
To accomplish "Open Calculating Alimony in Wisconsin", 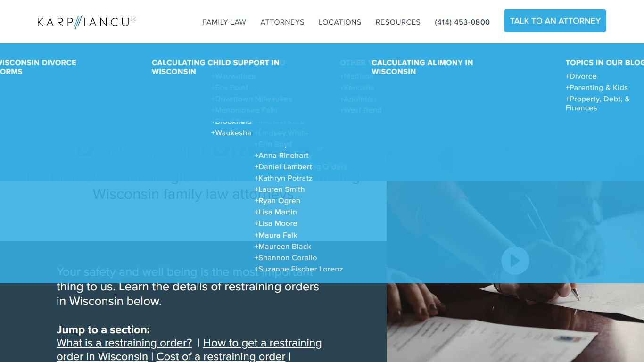I will [422, 67].
